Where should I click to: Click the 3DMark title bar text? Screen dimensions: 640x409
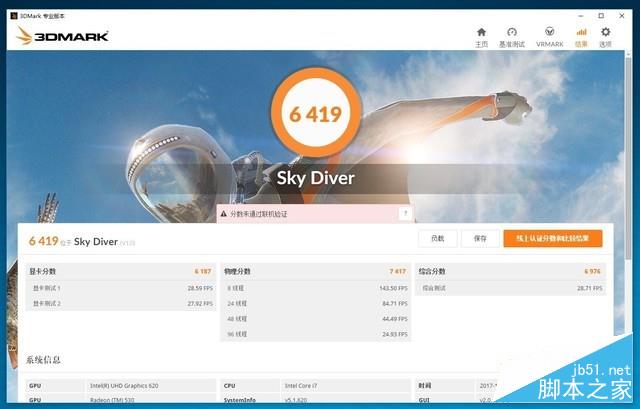pyautogui.click(x=42, y=16)
